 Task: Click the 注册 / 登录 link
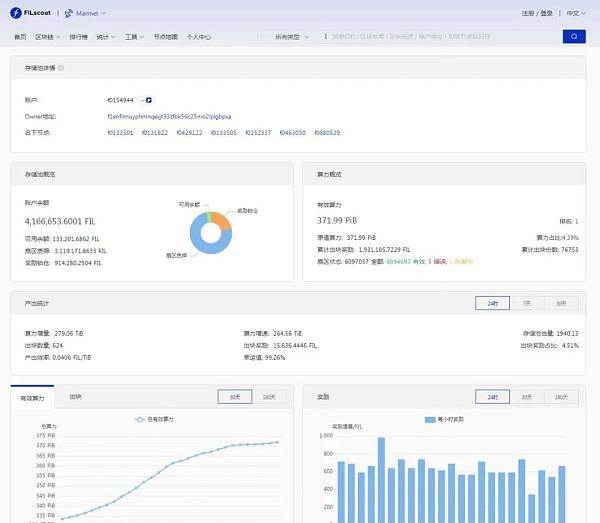(537, 13)
